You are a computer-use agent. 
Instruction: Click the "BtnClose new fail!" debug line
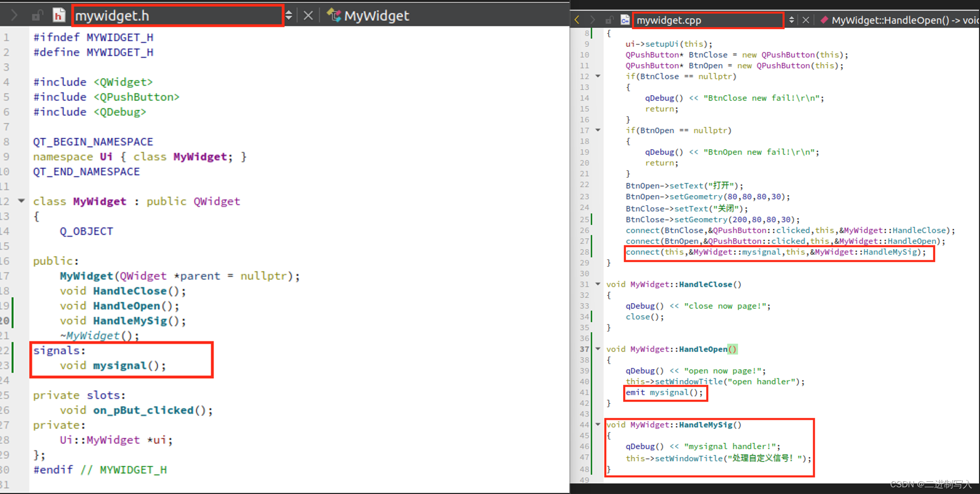(735, 98)
